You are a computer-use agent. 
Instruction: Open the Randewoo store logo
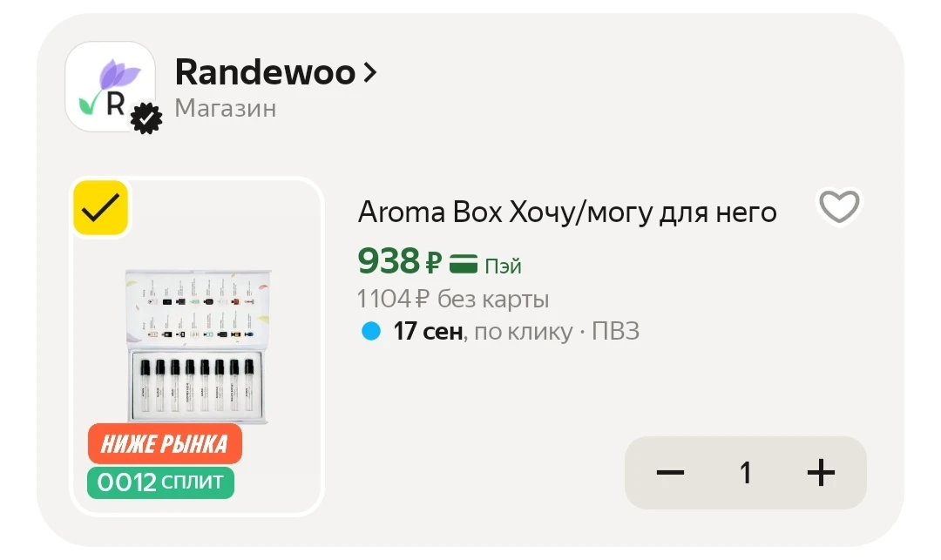click(110, 86)
